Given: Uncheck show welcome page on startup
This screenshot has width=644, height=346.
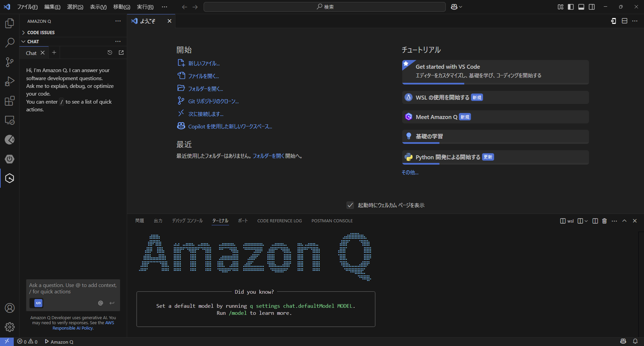Looking at the screenshot, I should coord(350,205).
